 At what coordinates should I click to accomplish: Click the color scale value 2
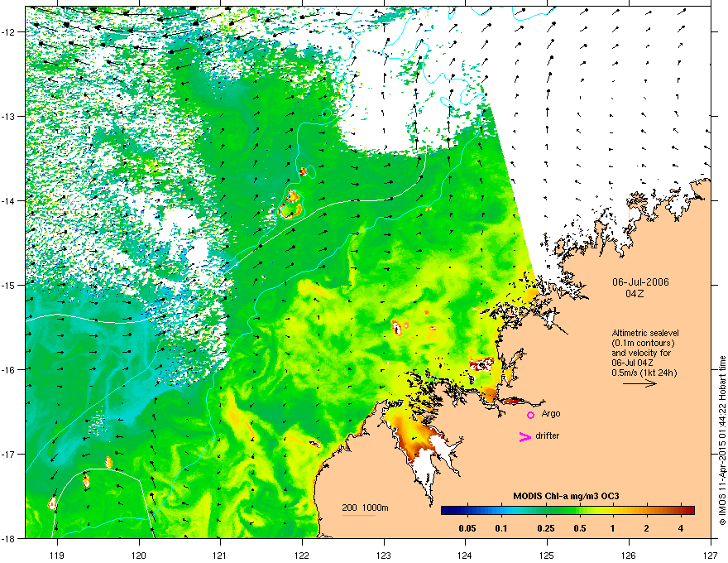click(647, 528)
